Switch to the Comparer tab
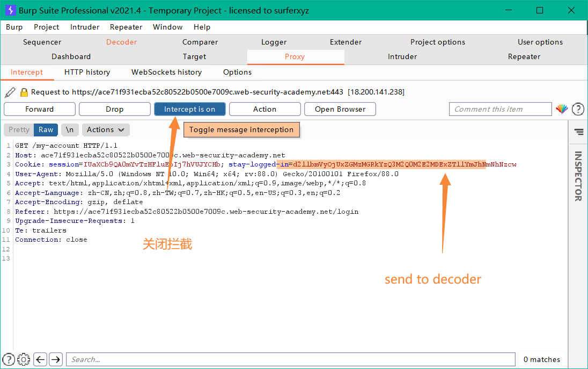This screenshot has height=369, width=588. [x=200, y=42]
